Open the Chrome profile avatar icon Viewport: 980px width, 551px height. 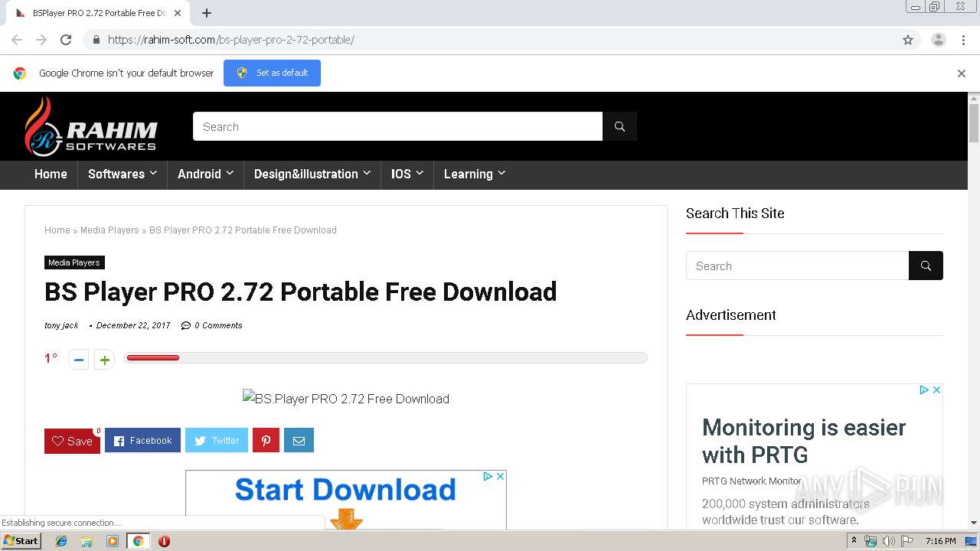click(x=938, y=40)
